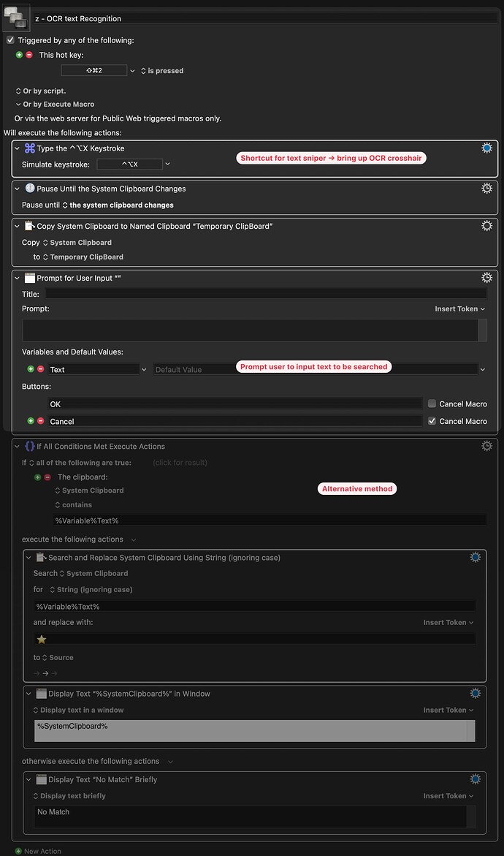Remove the hot key trigger with red minus
This screenshot has height=856, width=504.
click(29, 55)
